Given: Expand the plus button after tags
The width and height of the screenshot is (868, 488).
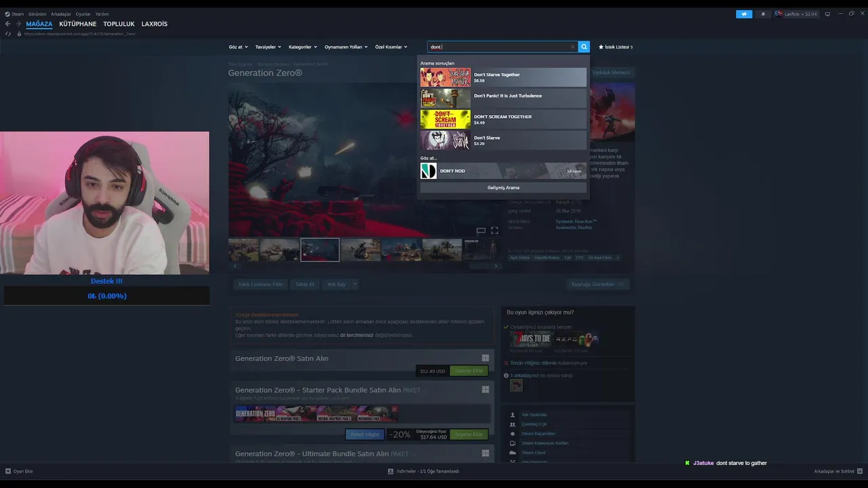Looking at the screenshot, I should point(617,258).
